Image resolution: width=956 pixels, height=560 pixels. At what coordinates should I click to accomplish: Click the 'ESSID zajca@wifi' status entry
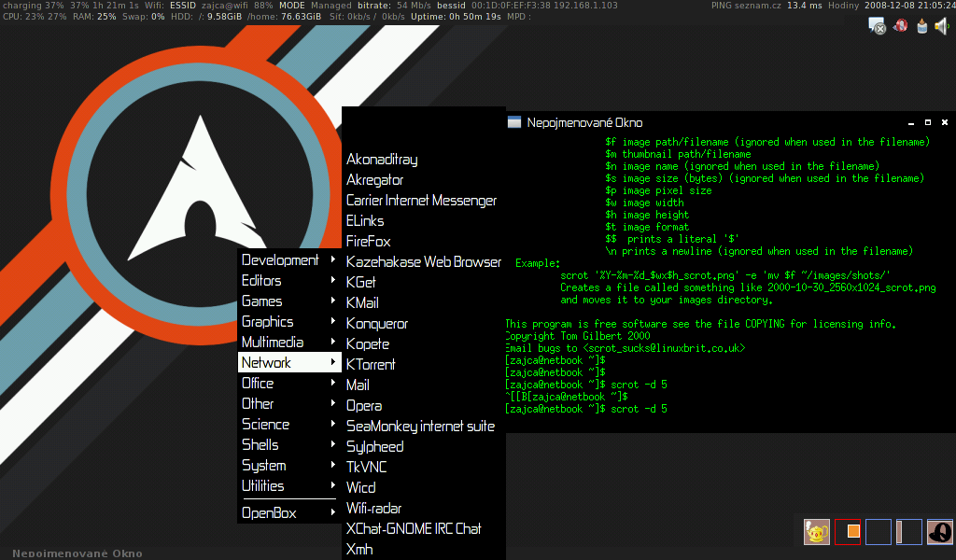208,6
